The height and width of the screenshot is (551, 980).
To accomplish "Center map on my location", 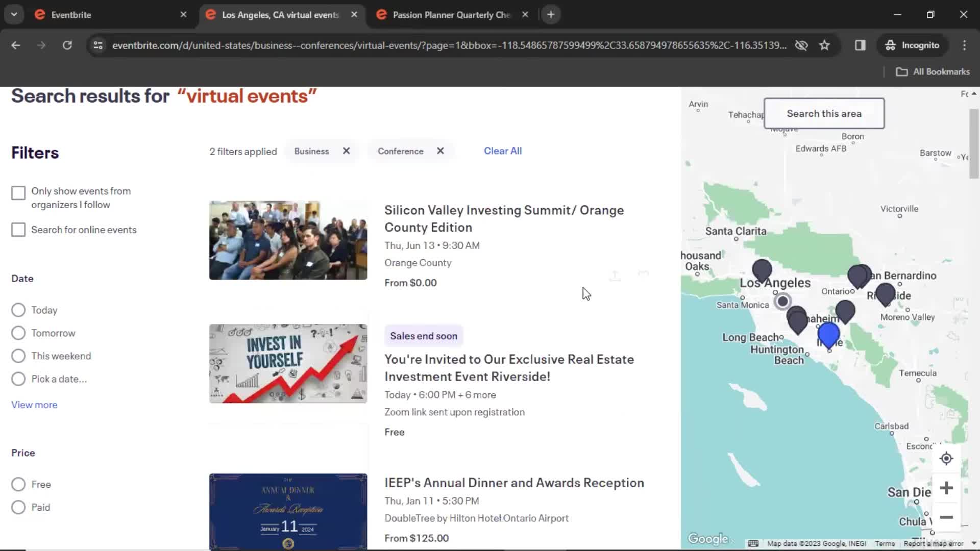I will click(x=946, y=459).
